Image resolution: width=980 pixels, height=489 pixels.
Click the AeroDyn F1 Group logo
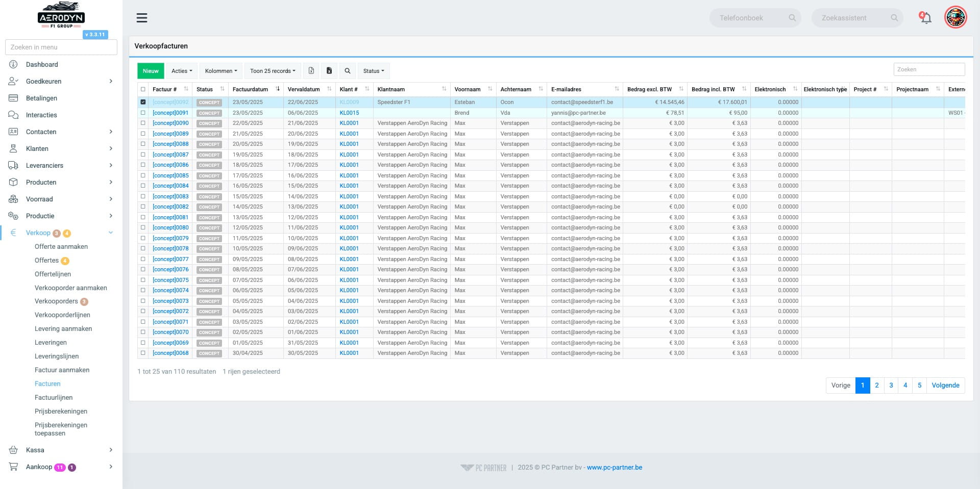(x=61, y=15)
